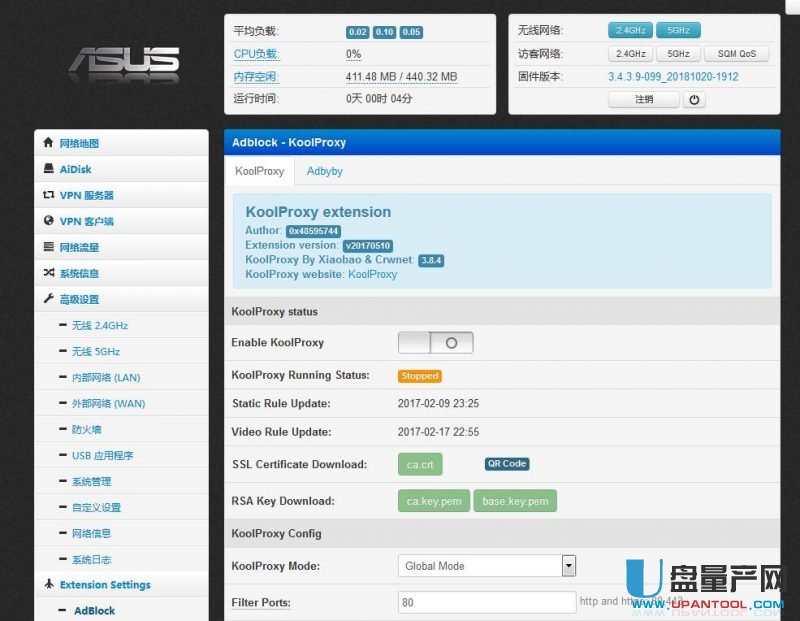800x621 pixels.
Task: Click the 高级设置 wrench icon
Action: (x=48, y=299)
